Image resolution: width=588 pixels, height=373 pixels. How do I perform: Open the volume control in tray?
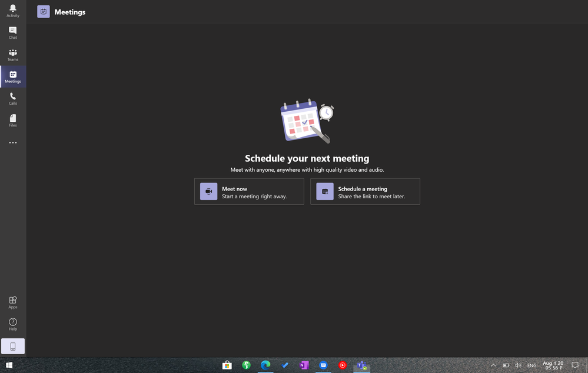(518, 365)
